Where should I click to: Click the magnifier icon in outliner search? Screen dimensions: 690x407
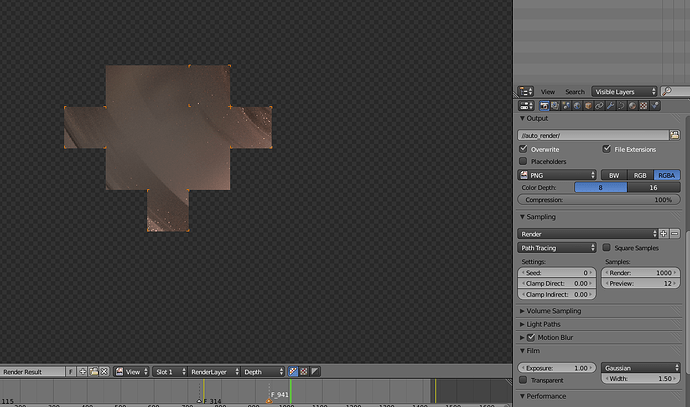click(667, 91)
